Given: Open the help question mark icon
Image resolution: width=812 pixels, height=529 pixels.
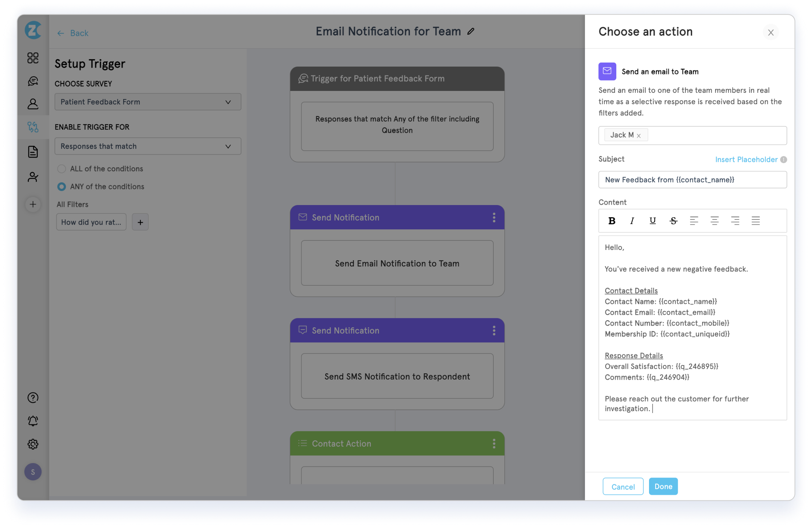Looking at the screenshot, I should tap(33, 398).
